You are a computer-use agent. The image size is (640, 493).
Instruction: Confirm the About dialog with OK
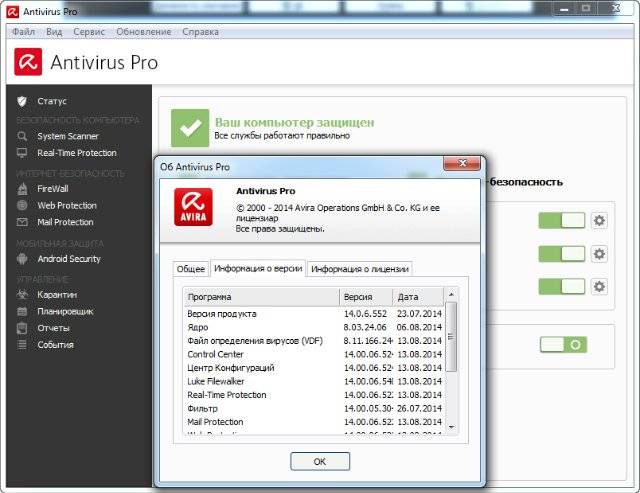coord(320,462)
